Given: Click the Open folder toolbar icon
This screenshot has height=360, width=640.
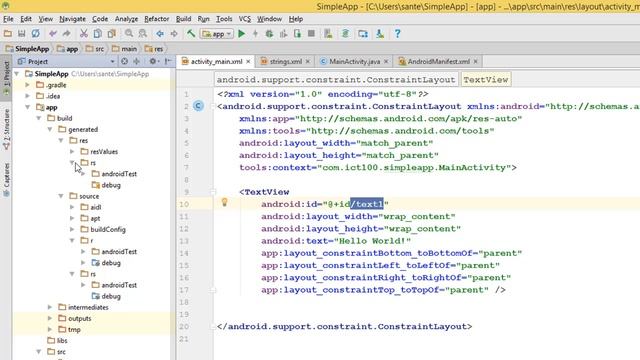Looking at the screenshot, I should click(x=8, y=34).
